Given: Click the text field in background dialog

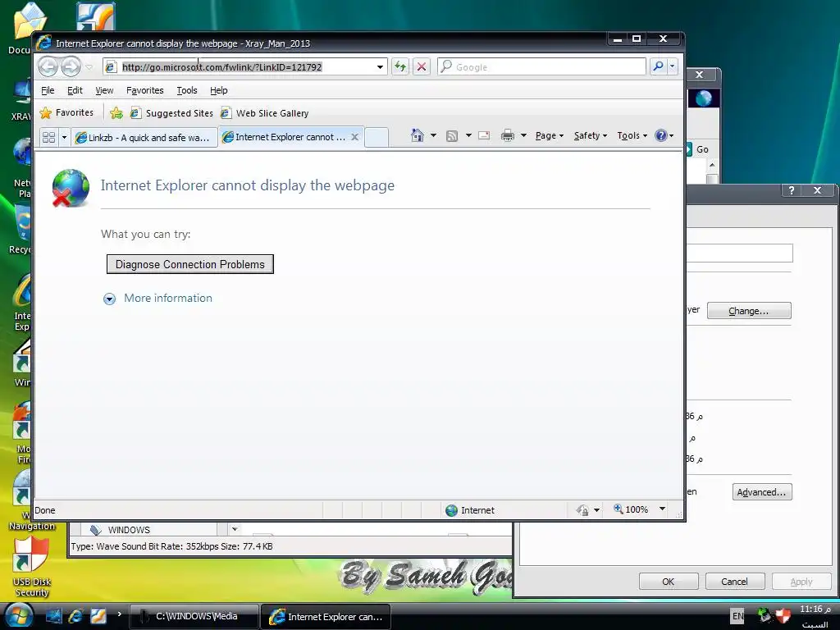Looking at the screenshot, I should click(x=740, y=253).
